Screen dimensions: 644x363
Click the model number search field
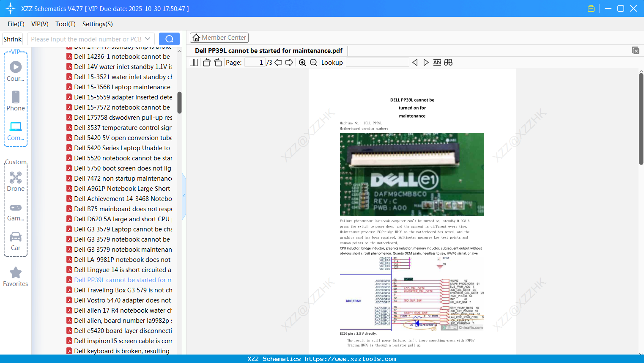pos(86,39)
